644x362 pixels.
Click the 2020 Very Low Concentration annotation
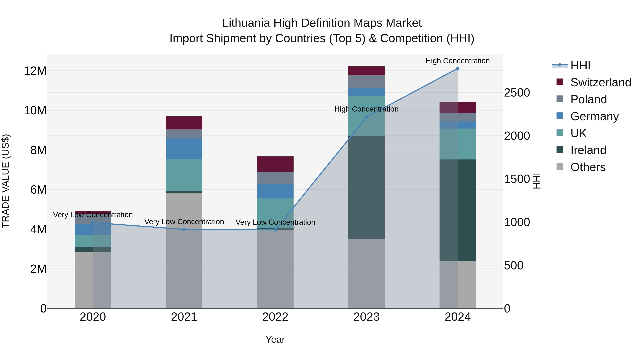(x=93, y=215)
